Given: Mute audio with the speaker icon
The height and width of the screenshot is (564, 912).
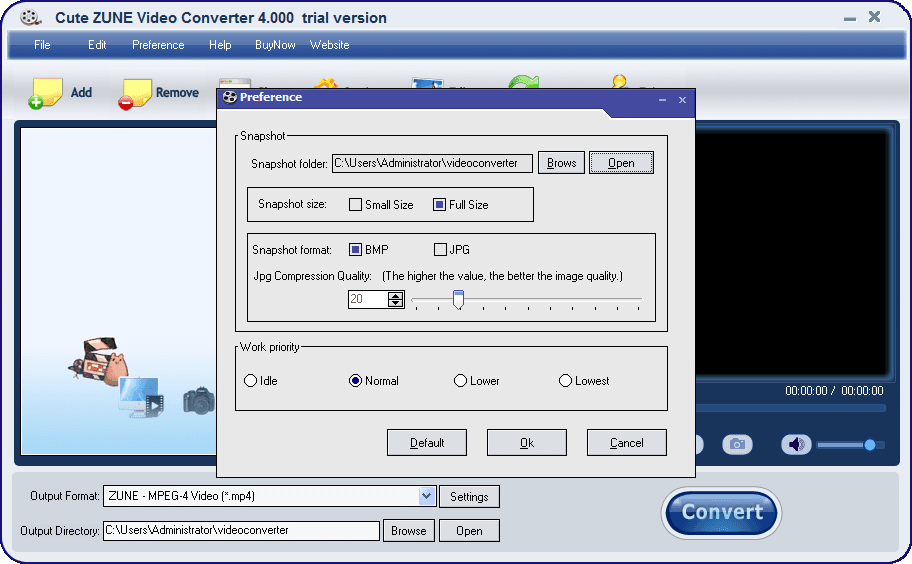Looking at the screenshot, I should (x=796, y=444).
